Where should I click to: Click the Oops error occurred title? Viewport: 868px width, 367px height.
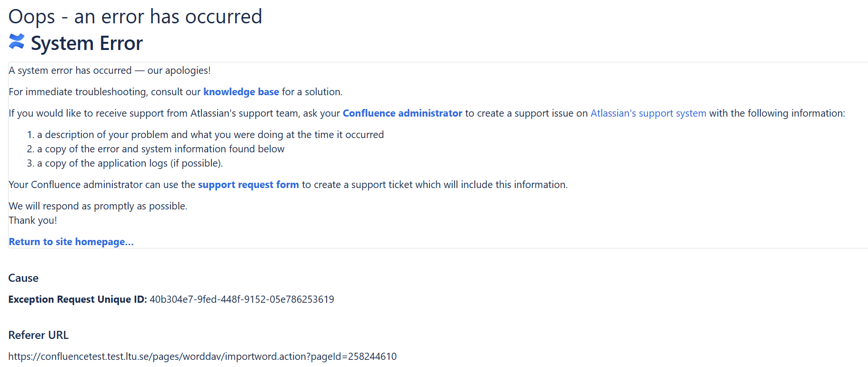coord(135,17)
